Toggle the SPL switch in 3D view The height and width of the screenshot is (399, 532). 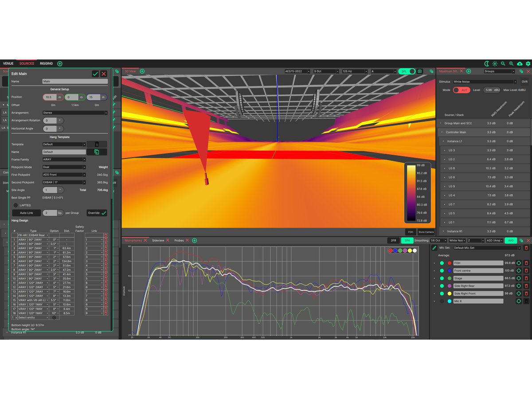407,71
